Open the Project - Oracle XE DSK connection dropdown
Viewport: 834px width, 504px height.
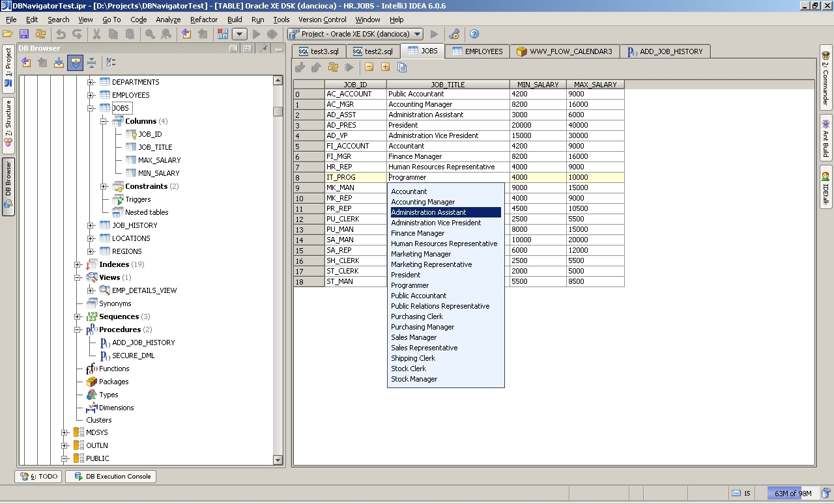point(356,34)
